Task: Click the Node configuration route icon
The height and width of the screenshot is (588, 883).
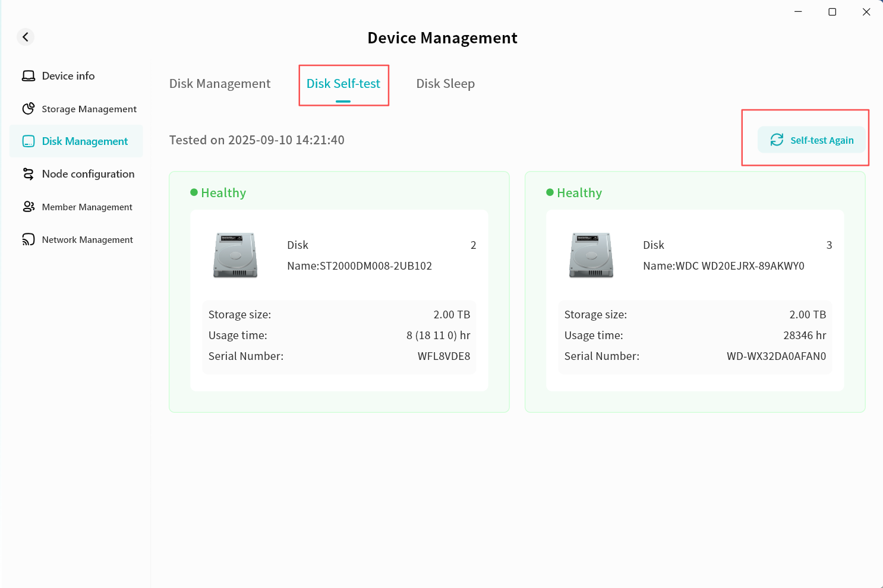Action: [28, 174]
